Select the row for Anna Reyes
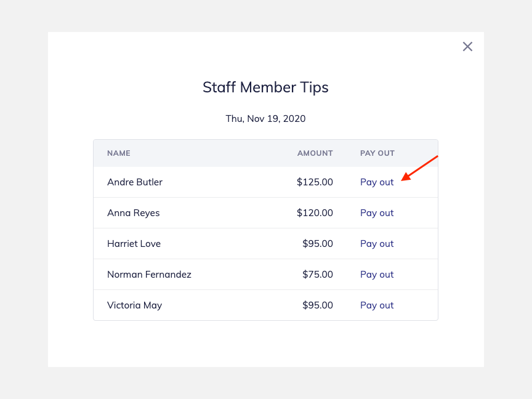 click(185, 212)
